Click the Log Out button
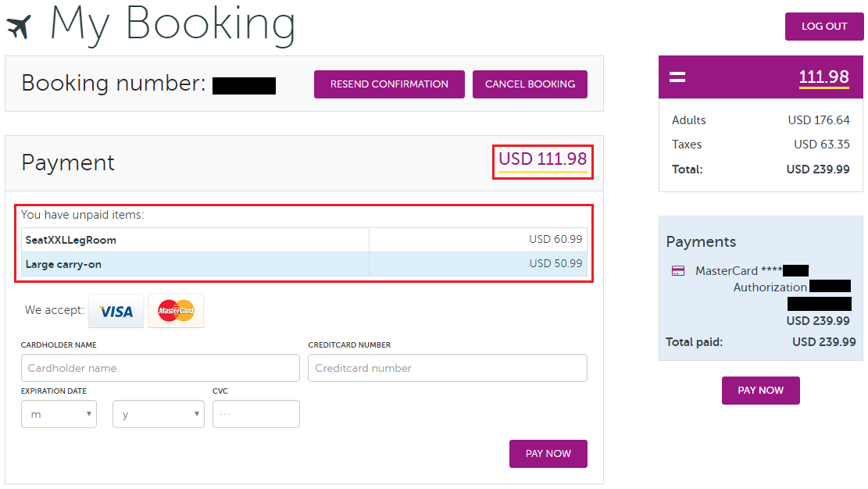Image resolution: width=868 pixels, height=489 pixels. [824, 27]
